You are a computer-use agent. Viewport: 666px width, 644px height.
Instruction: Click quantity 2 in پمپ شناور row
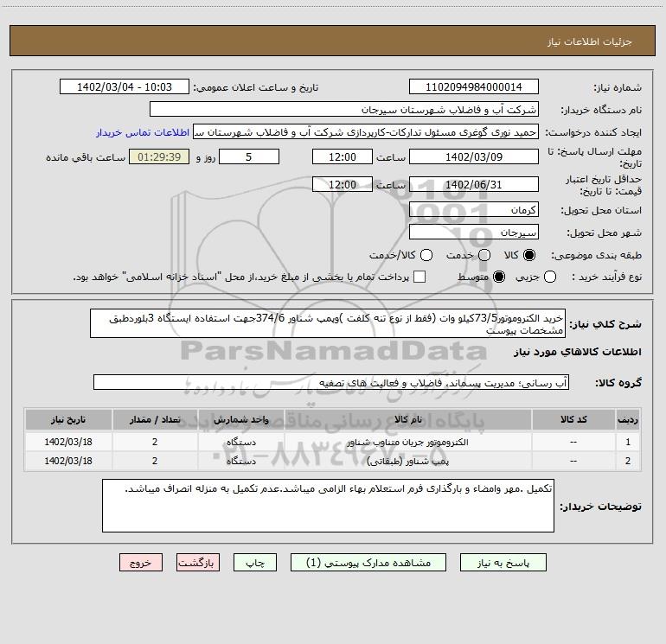155,461
